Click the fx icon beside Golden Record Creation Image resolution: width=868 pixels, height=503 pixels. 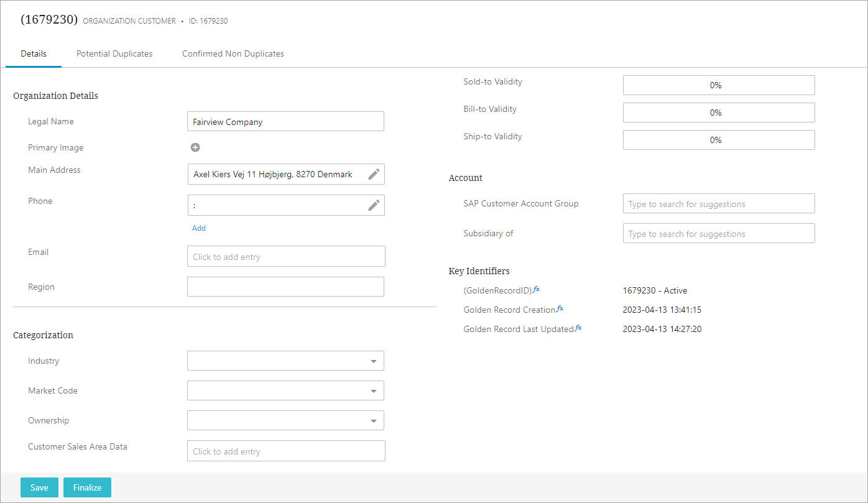coord(560,309)
